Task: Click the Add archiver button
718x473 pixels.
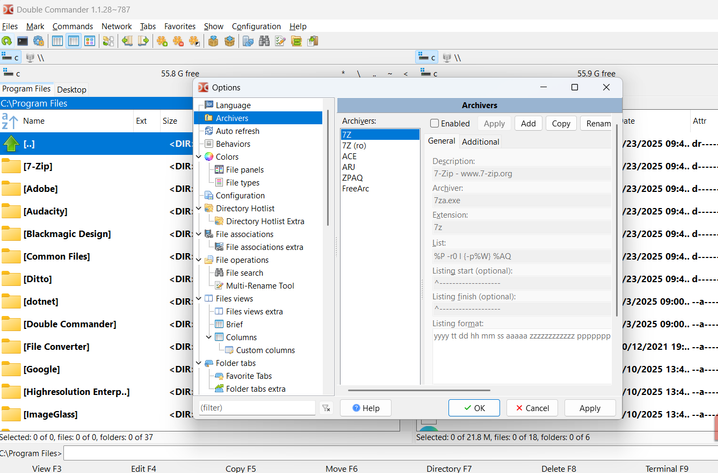Action: coord(527,124)
